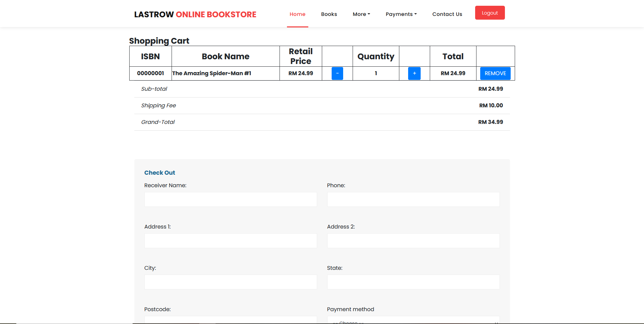The height and width of the screenshot is (324, 644).
Task: Increase the Spider-Man quantity with plus button
Action: click(x=414, y=73)
